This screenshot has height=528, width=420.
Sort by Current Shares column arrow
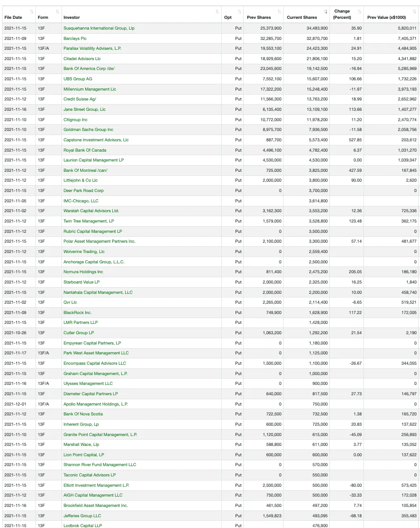pyautogui.click(x=326, y=12)
